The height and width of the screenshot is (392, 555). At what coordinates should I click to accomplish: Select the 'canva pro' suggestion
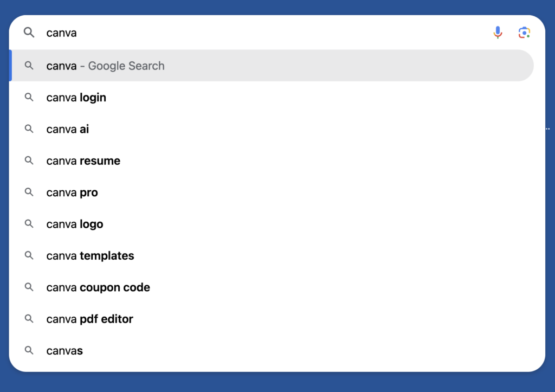(x=72, y=192)
